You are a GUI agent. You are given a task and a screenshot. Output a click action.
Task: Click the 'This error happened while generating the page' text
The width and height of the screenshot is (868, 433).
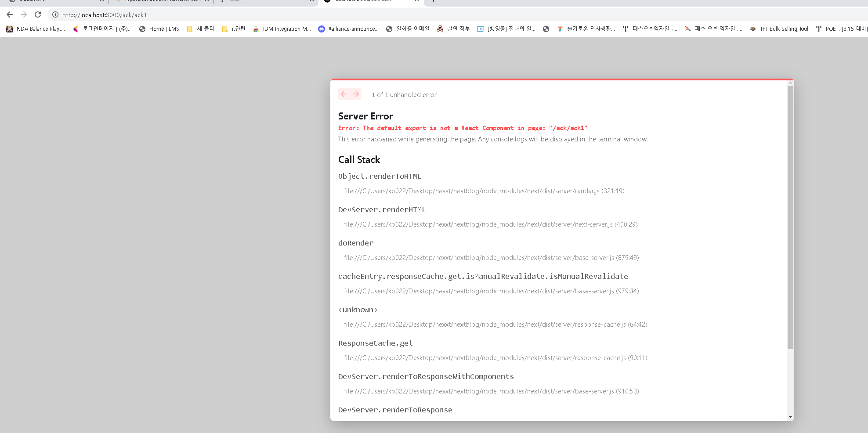(493, 139)
